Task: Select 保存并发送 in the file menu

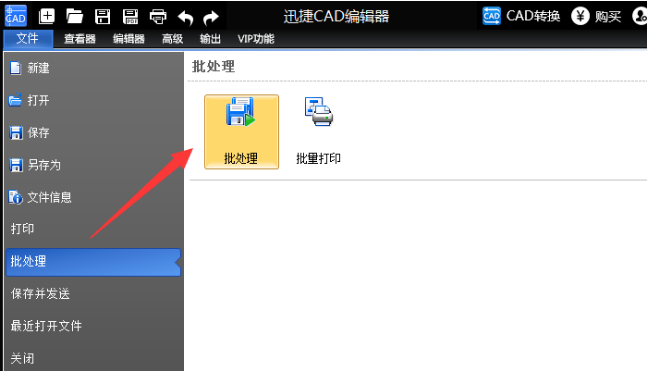Action: coord(93,294)
